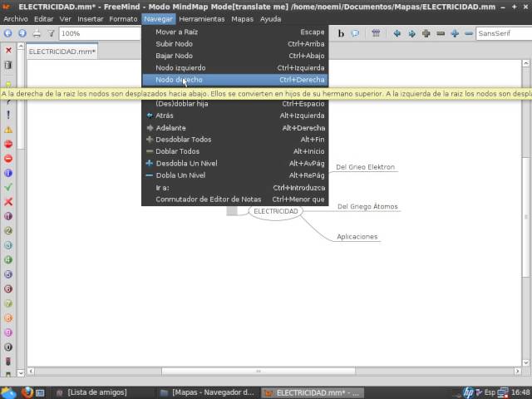Open the SansSerif font combo box
Viewport: 532px width, 399px height.
504,33
